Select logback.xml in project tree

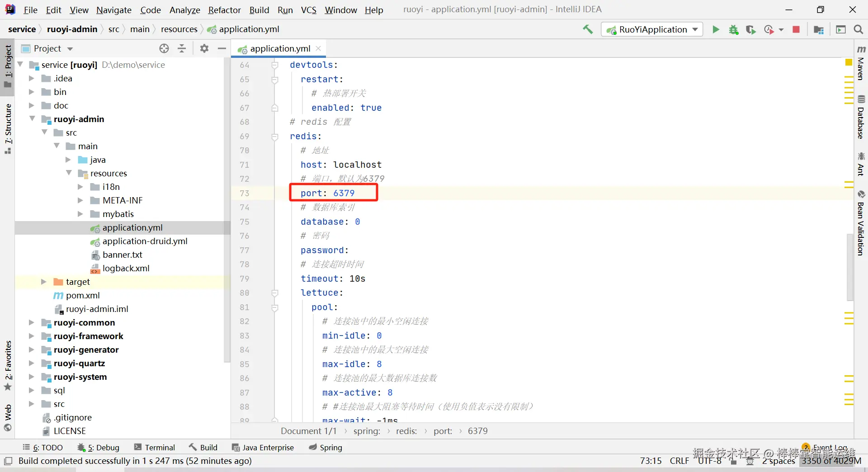point(120,268)
